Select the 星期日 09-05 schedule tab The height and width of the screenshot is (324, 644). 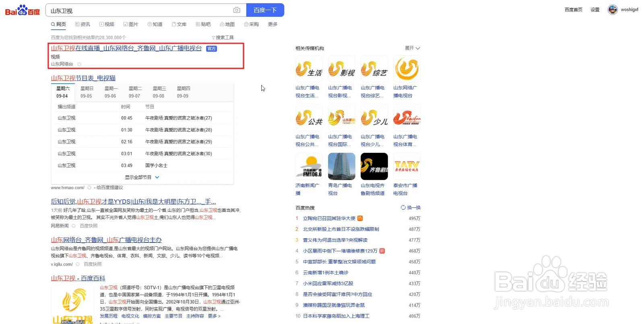pos(87,92)
